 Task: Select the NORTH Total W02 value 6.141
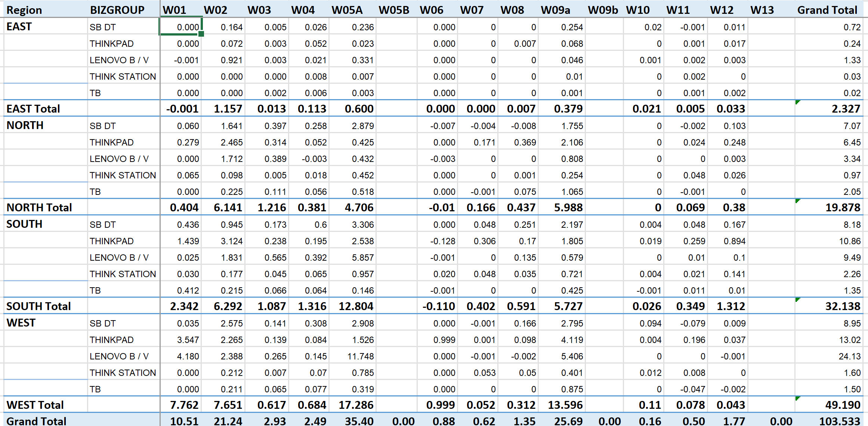tap(228, 208)
